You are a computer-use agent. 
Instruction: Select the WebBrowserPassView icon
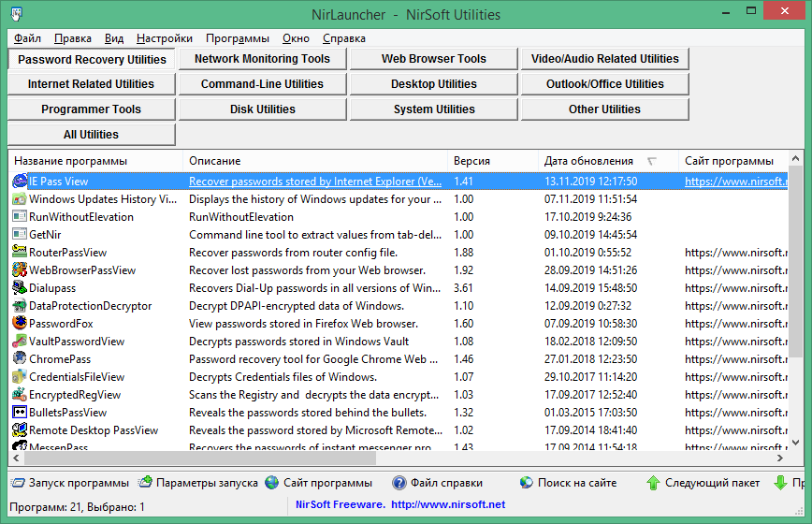pyautogui.click(x=20, y=270)
